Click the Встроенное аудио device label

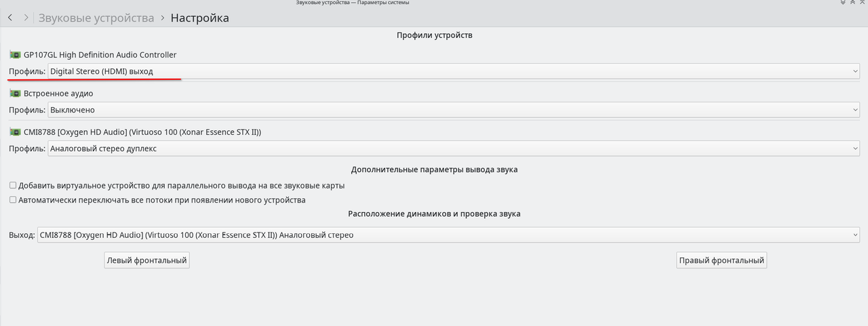pyautogui.click(x=58, y=94)
